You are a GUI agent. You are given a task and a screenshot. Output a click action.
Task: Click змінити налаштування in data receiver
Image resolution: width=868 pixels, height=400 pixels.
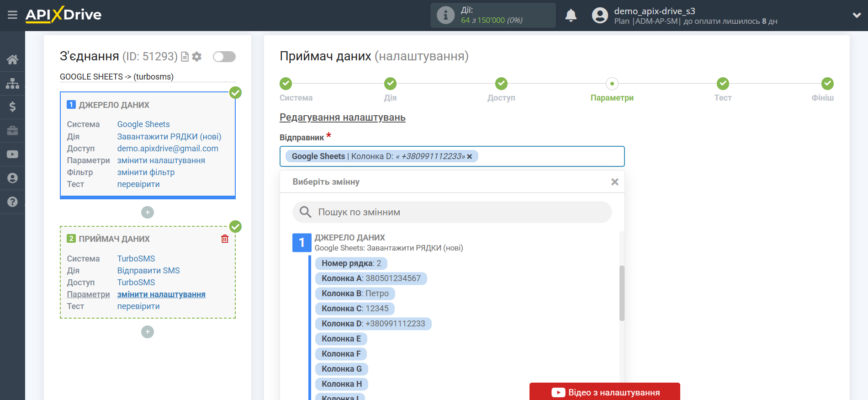(x=161, y=294)
